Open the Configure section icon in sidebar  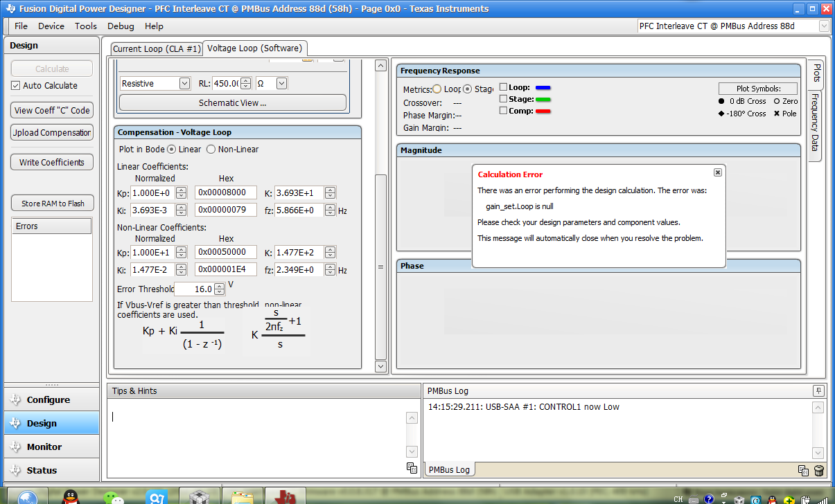[x=15, y=399]
